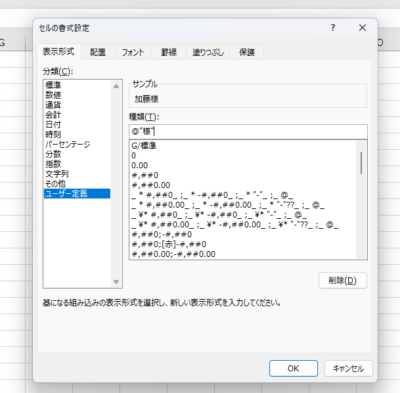This screenshot has width=400, height=393.
Task: Select 会計 in the category list
Action: tap(77, 115)
